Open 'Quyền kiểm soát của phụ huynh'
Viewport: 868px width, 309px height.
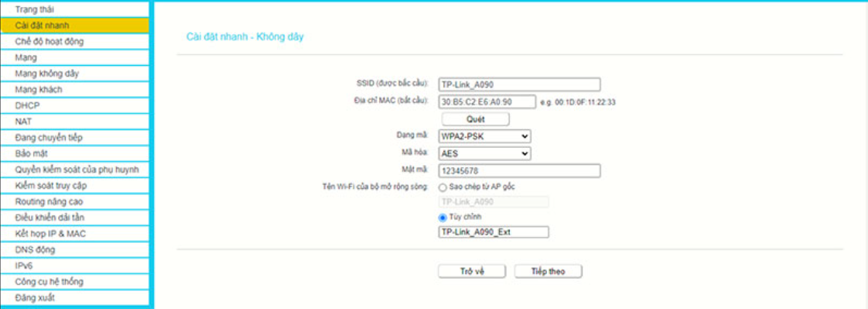(75, 170)
